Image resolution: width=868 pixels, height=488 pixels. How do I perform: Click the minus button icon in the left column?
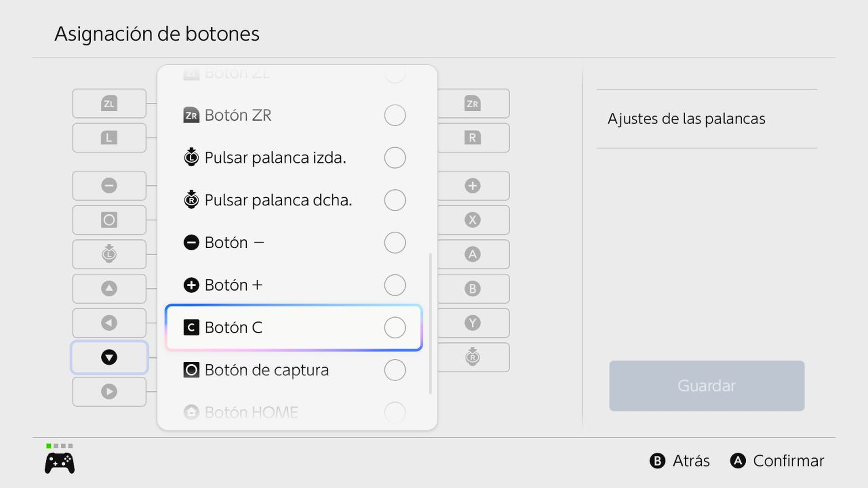109,185
